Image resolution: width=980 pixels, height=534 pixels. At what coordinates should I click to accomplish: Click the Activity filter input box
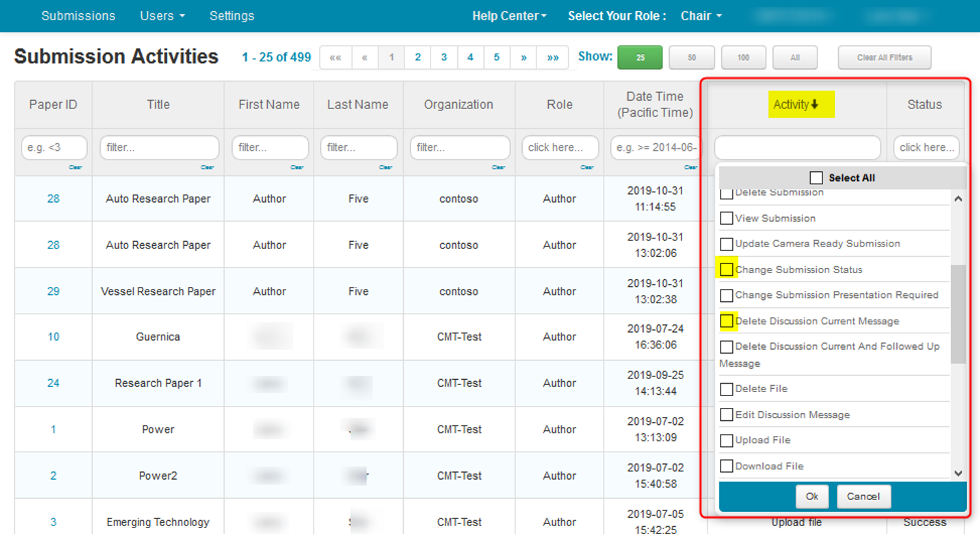point(798,148)
